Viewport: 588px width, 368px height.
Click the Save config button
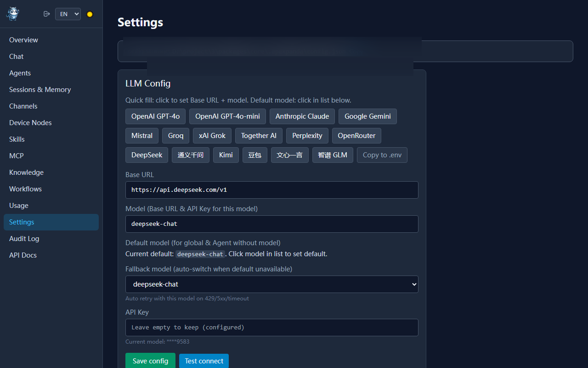tap(150, 361)
